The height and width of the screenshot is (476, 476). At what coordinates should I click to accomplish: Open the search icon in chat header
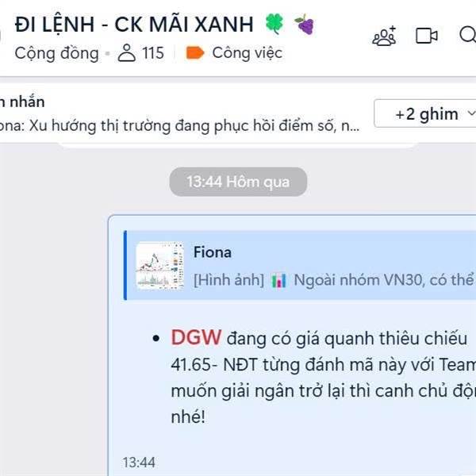(x=468, y=35)
